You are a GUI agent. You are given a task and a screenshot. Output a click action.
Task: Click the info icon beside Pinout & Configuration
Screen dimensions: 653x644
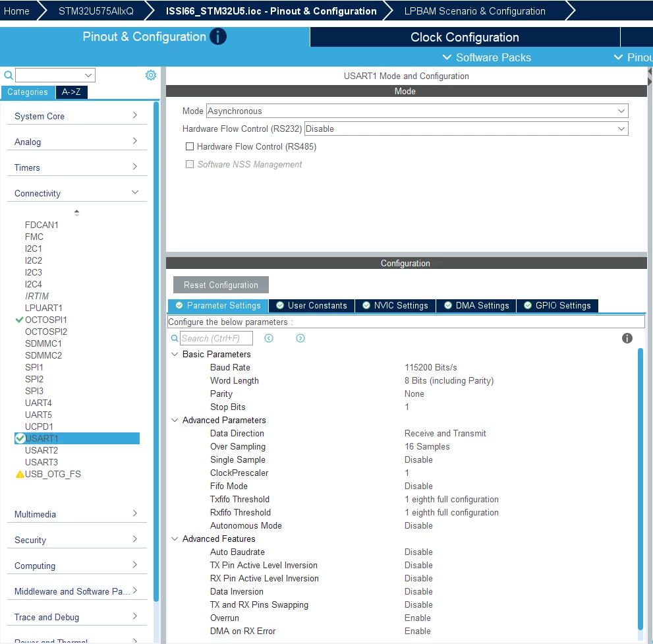coord(218,37)
